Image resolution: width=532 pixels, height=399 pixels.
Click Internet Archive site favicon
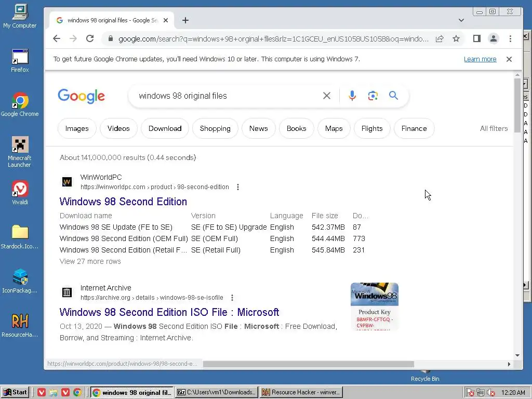[67, 292]
